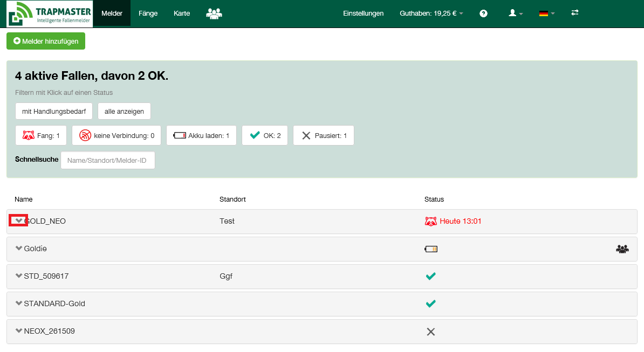Screen dimensions: 644x352
Task: Click the 'alle anzeigen' button
Action: [x=124, y=111]
